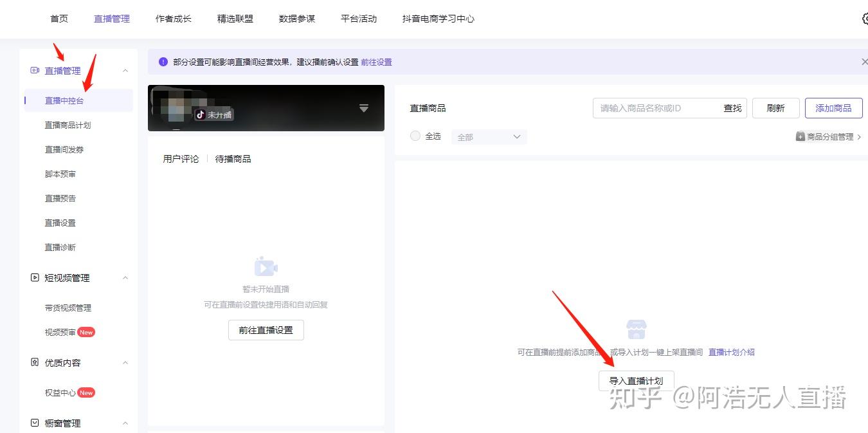The width and height of the screenshot is (868, 433).
Task: Open 直播设置 in sidebar
Action: [60, 223]
